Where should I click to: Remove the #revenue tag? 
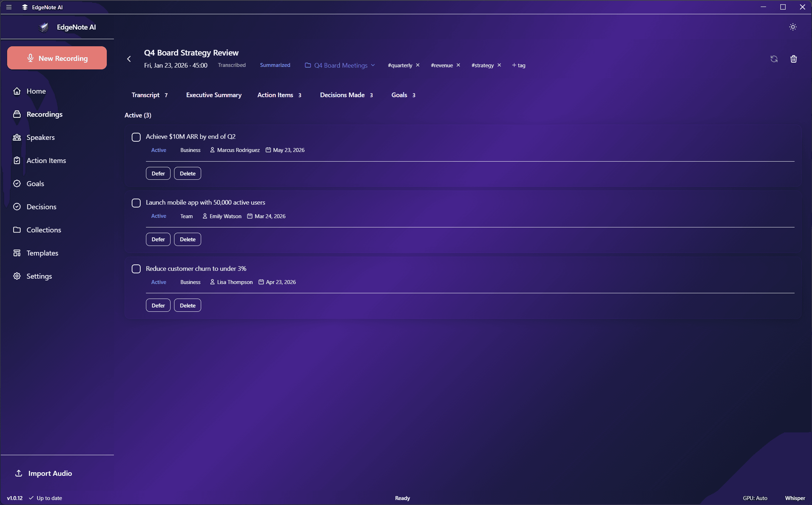pos(459,65)
